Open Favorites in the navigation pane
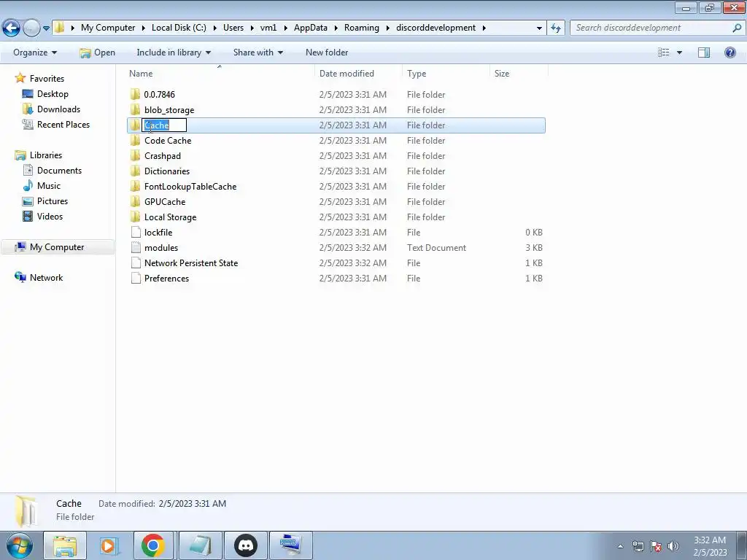 [47, 79]
